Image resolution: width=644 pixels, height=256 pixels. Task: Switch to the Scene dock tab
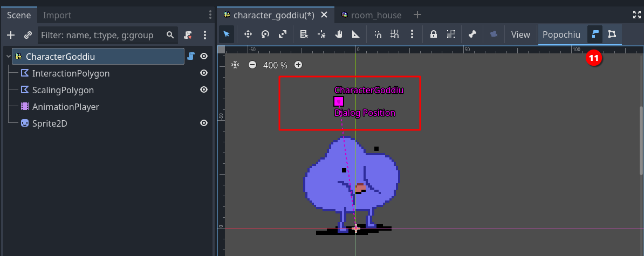click(x=19, y=15)
